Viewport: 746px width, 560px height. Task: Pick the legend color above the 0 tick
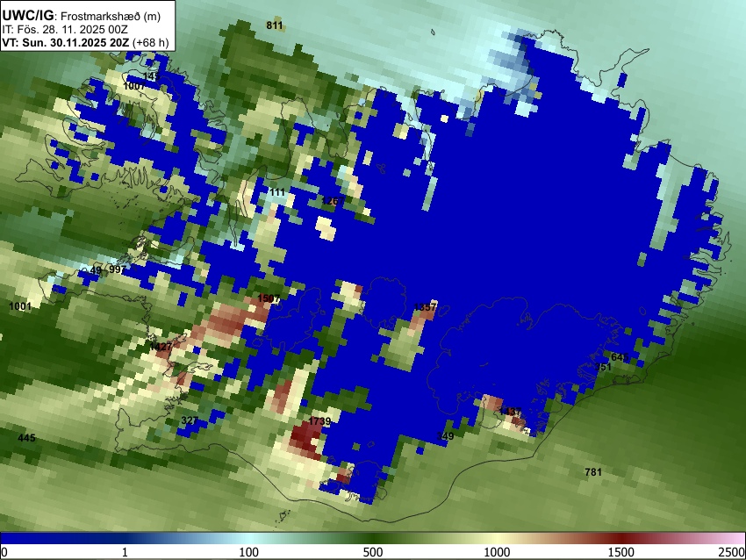4,538
